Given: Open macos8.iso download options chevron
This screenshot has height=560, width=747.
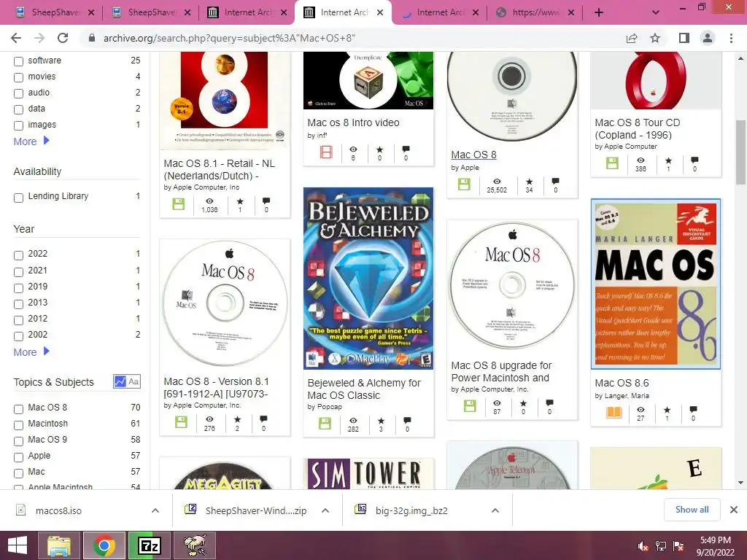Looking at the screenshot, I should (155, 510).
